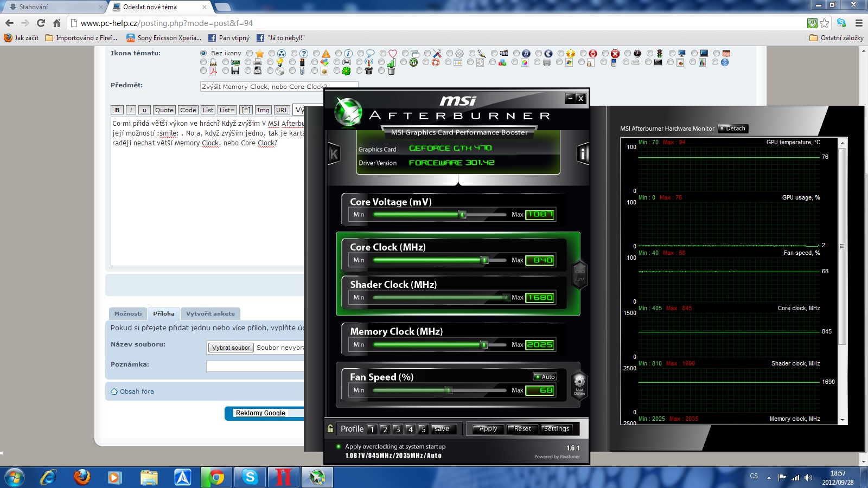Insert Quote BBCode tag
Viewport: 868px width, 488px height.
pyautogui.click(x=164, y=110)
